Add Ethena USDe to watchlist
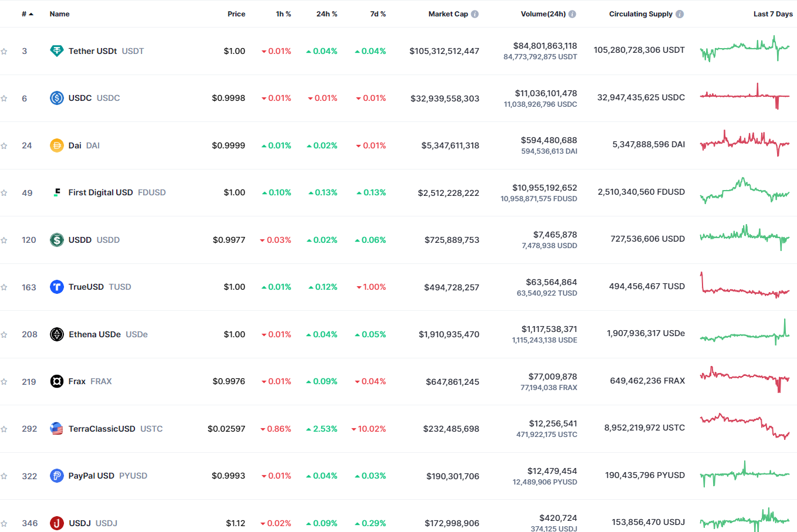 point(4,334)
